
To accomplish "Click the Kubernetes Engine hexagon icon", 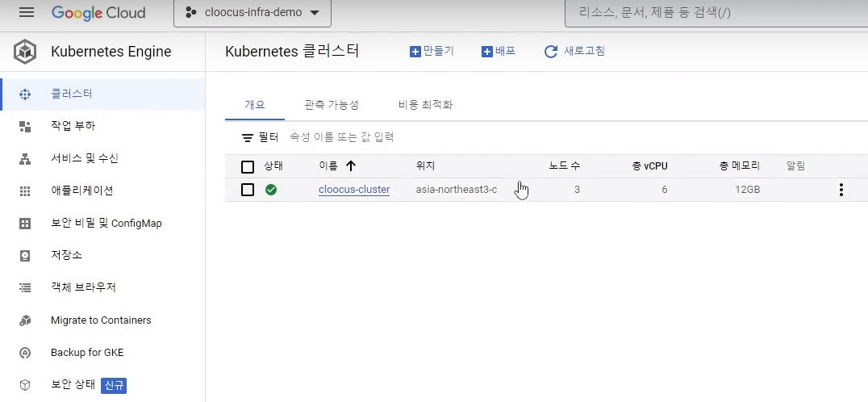I will [25, 52].
